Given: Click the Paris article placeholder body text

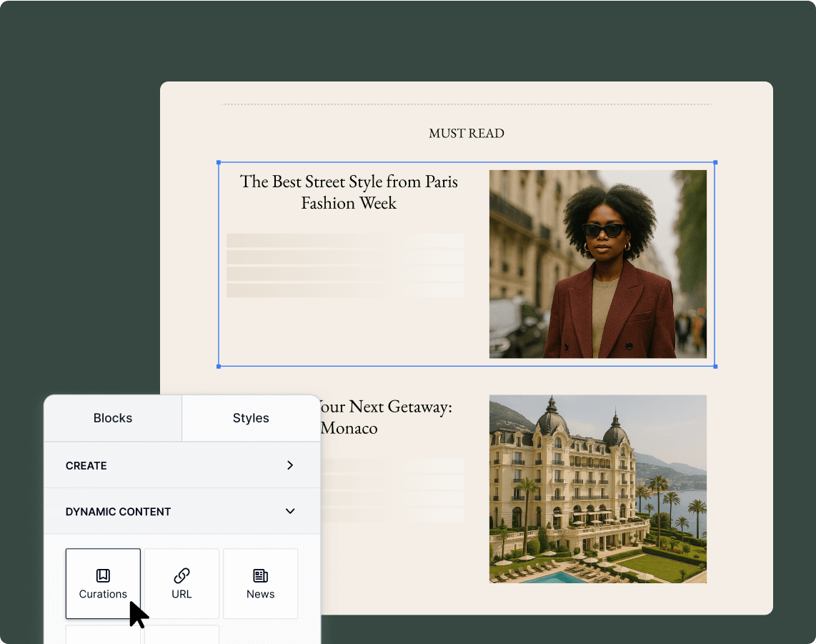Looking at the screenshot, I should click(345, 265).
